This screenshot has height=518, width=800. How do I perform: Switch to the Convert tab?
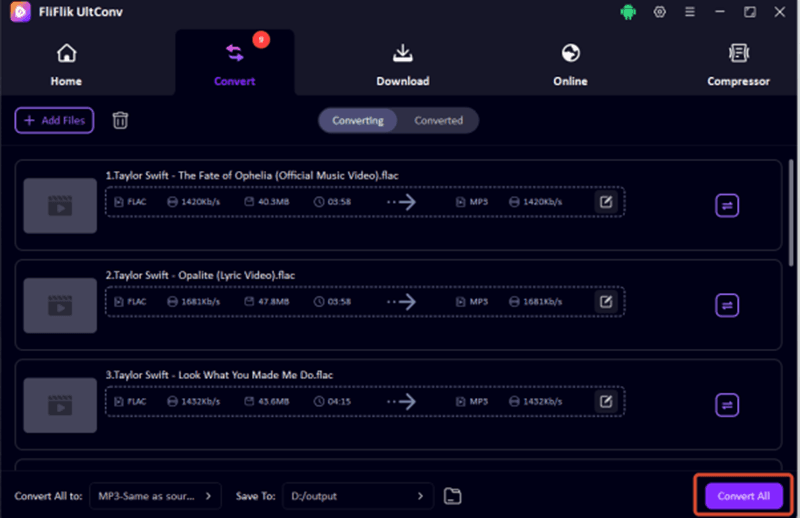[x=235, y=63]
